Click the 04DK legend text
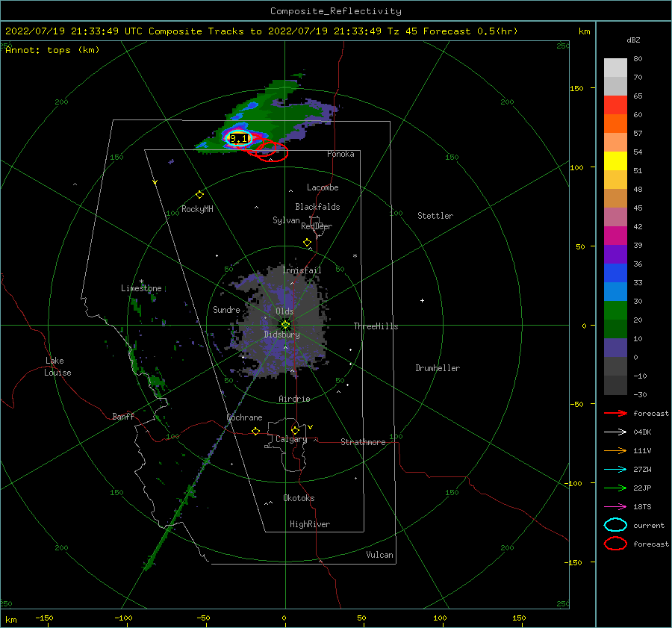Viewport: 672px width, 628px height. (642, 432)
